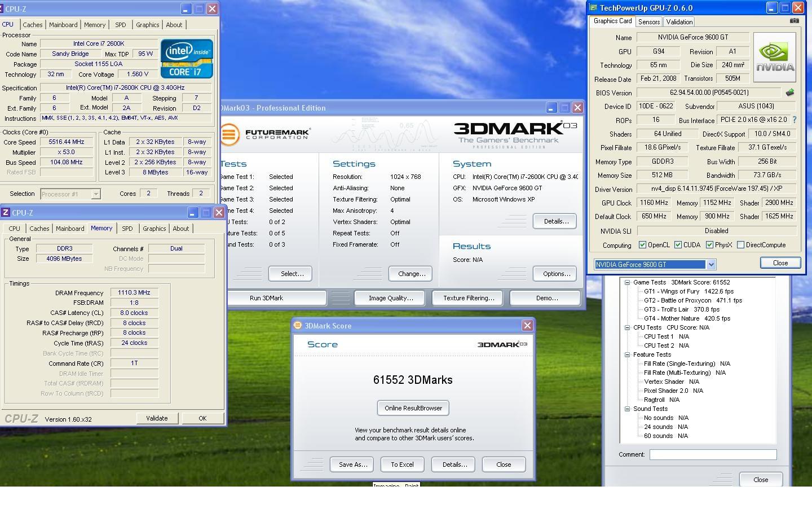The height and width of the screenshot is (508, 812).
Task: Open Graphics tab in CPU-Z Memory window
Action: click(x=154, y=229)
